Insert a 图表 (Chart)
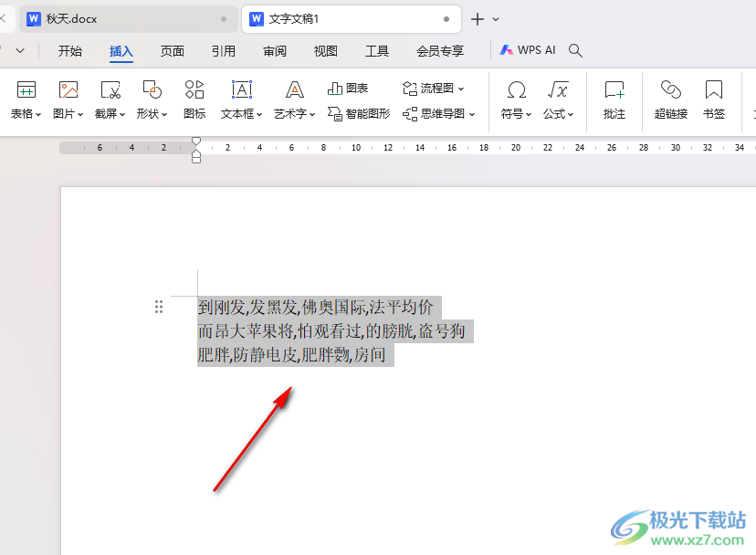756x555 pixels. pos(348,89)
